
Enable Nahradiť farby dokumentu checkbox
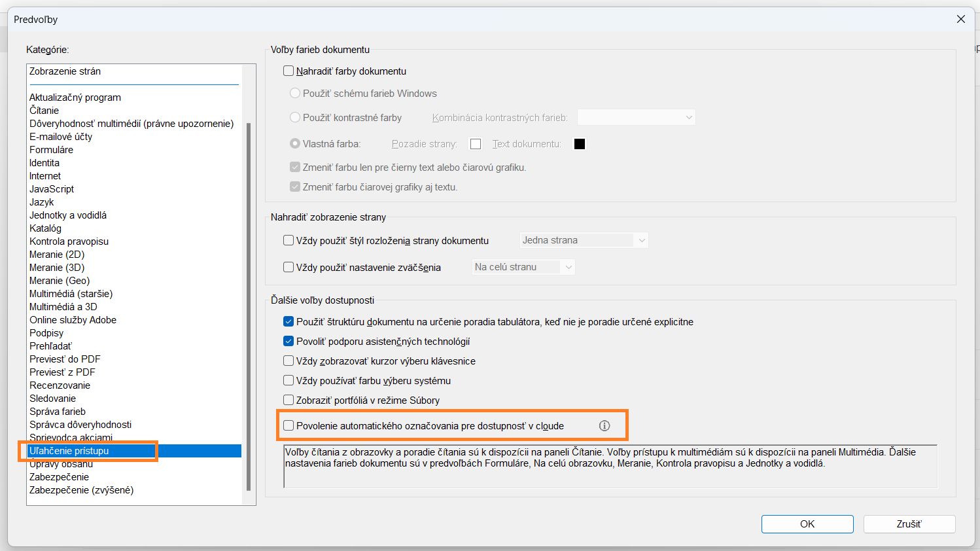[289, 71]
